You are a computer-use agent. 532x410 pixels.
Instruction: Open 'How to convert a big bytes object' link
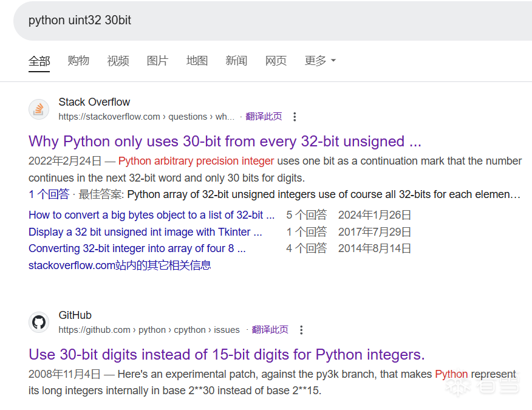coord(152,215)
